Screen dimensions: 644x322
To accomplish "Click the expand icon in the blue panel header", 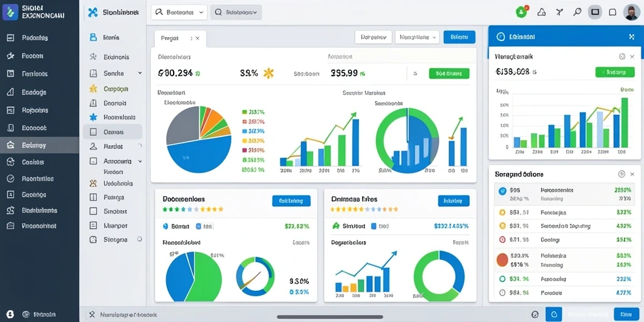I will pos(631,36).
